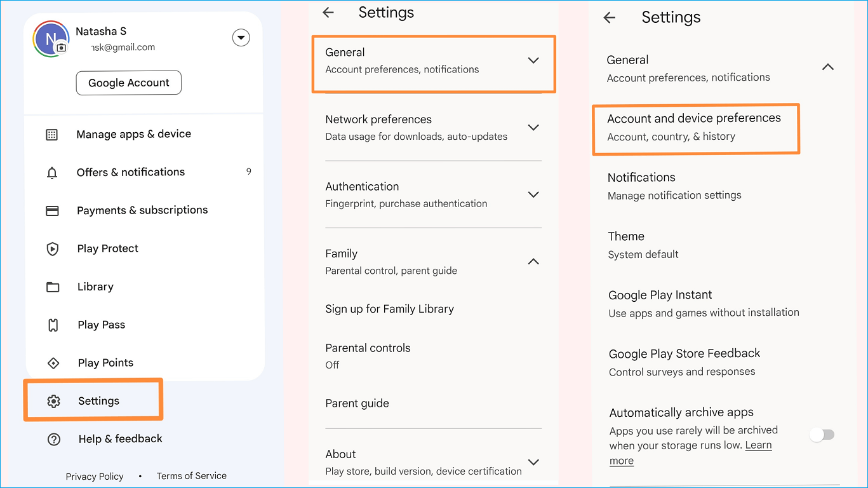Click the Manage apps & device grid icon
The height and width of the screenshot is (488, 868).
point(52,135)
